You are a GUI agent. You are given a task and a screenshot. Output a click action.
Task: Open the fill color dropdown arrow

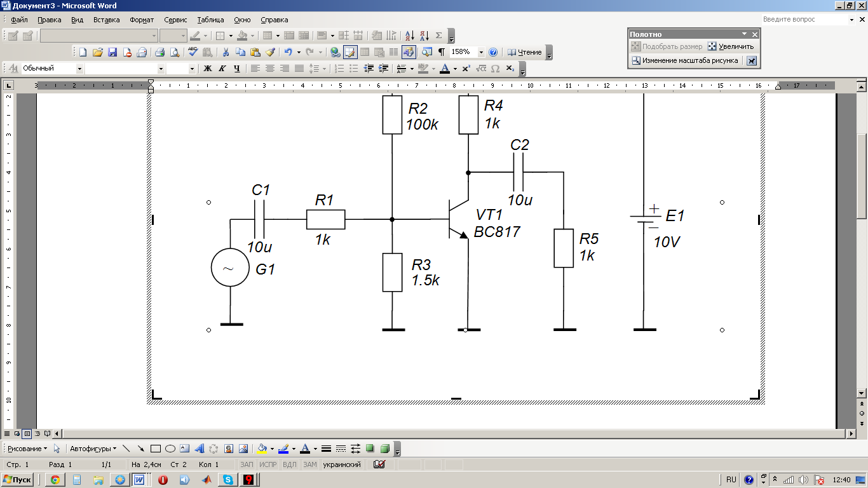point(272,449)
